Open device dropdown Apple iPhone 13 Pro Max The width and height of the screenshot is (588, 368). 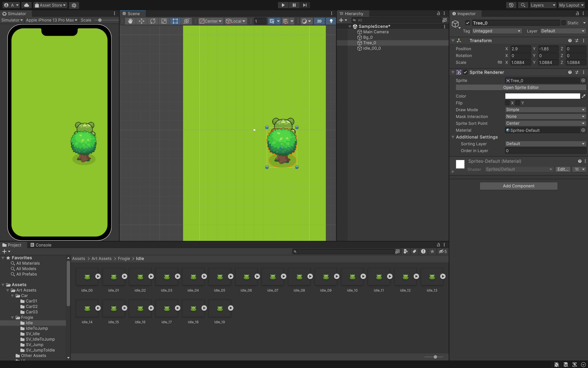click(52, 20)
